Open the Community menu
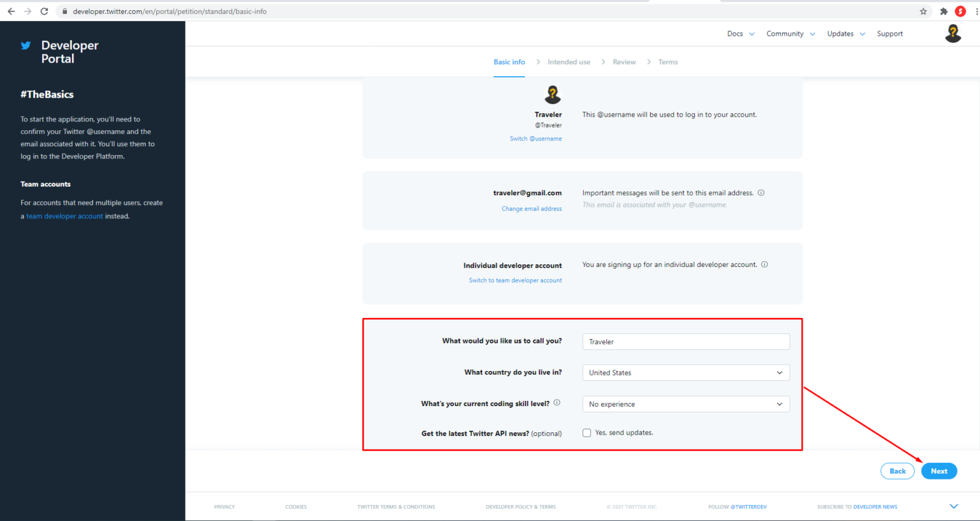980x521 pixels. pos(791,33)
